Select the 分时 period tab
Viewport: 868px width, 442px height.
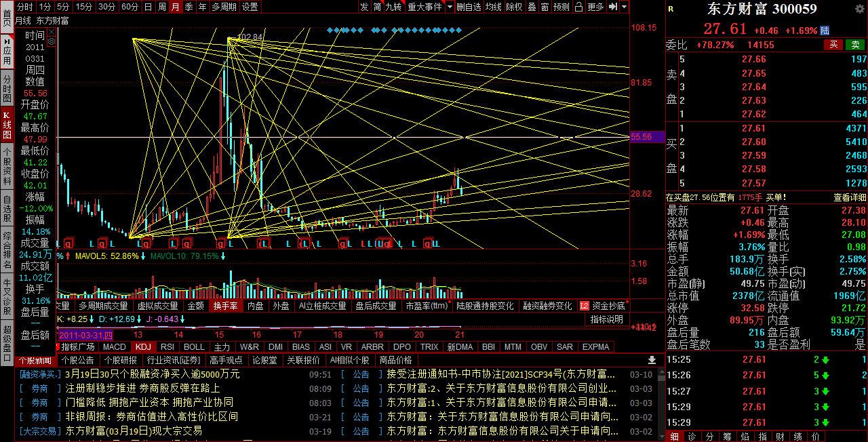(24, 7)
